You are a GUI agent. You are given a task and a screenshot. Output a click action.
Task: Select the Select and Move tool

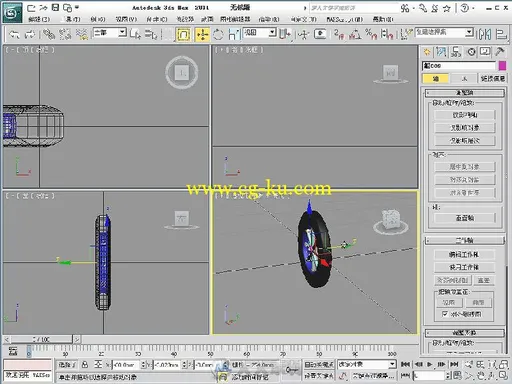click(202, 34)
